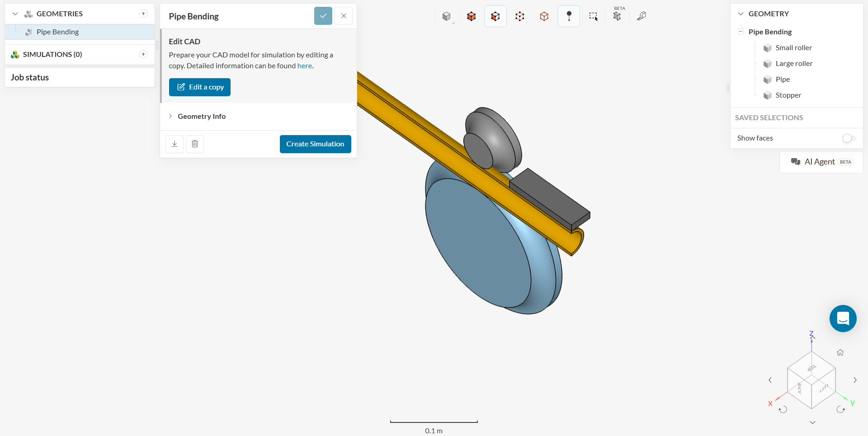868x436 pixels.
Task: Toggle the Show faces switch
Action: coord(849,138)
